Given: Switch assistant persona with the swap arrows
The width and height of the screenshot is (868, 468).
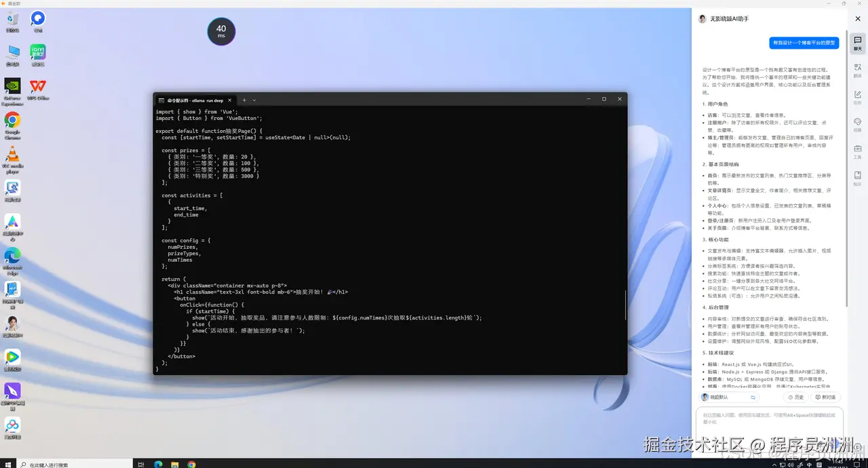Looking at the screenshot, I should (753, 397).
